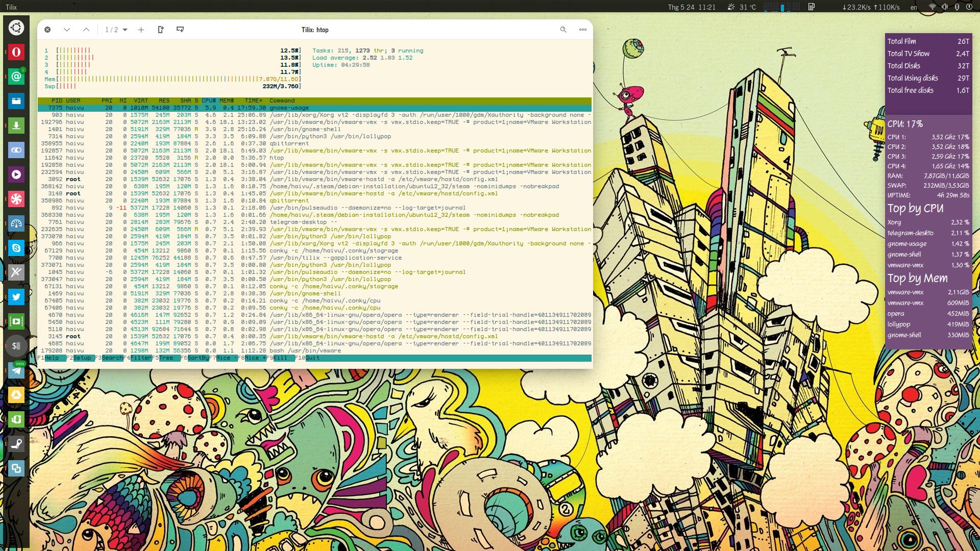Open the mail client with the @ icon
Viewport: 980px width, 551px height.
click(x=16, y=77)
